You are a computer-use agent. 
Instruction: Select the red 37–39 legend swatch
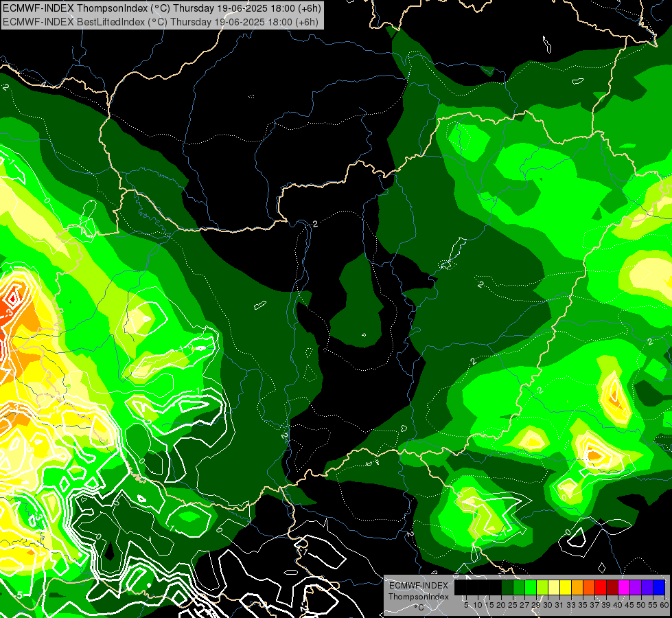click(x=601, y=587)
